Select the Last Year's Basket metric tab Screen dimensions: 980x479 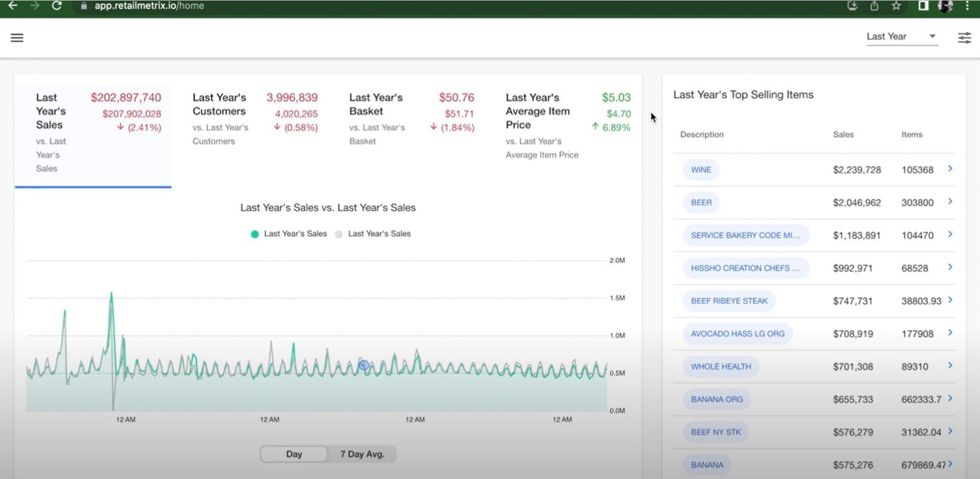tap(412, 119)
